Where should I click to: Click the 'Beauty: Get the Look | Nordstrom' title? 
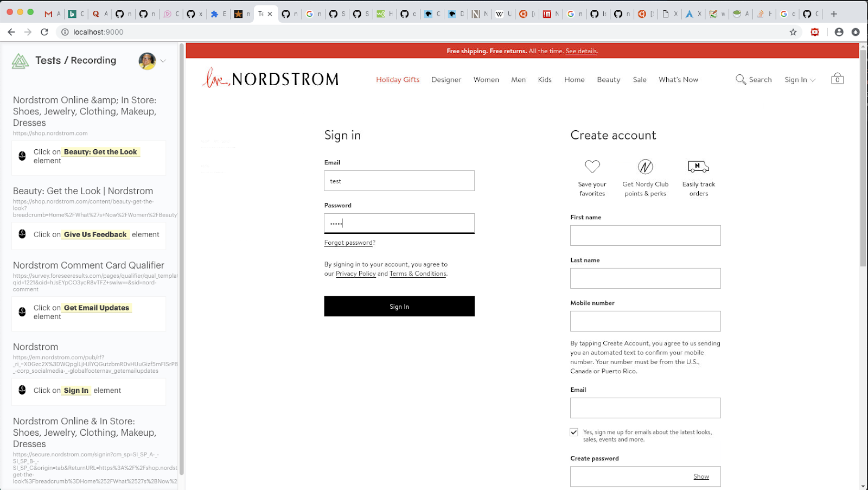coord(83,191)
